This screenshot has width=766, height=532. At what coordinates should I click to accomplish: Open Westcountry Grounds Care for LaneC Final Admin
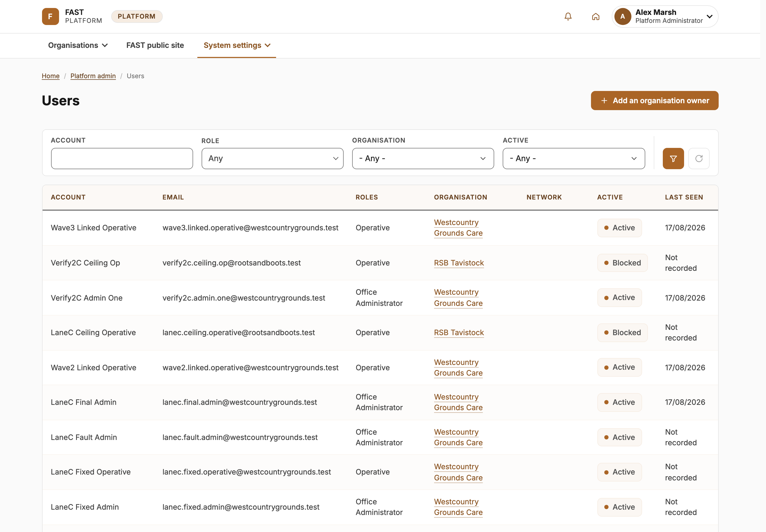point(458,402)
